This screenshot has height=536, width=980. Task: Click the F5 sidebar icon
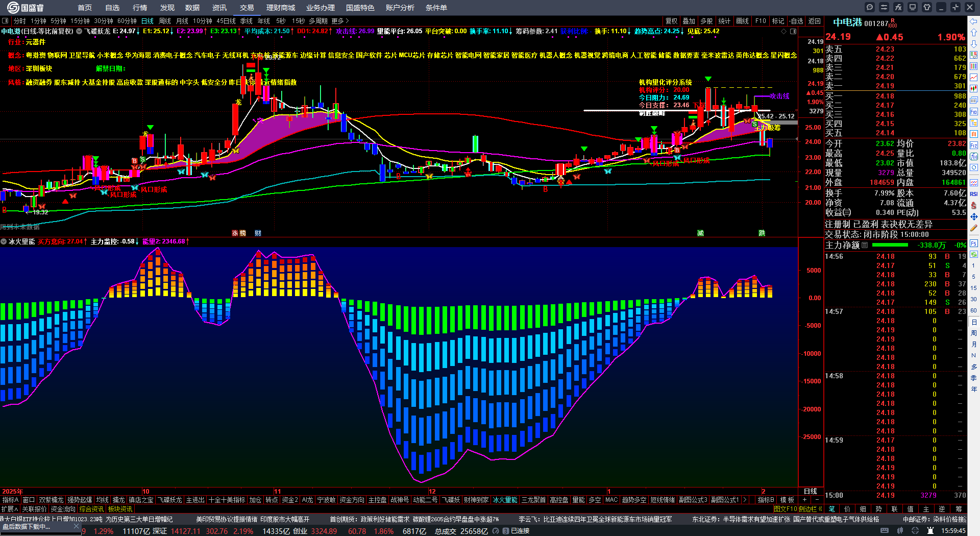(974, 243)
